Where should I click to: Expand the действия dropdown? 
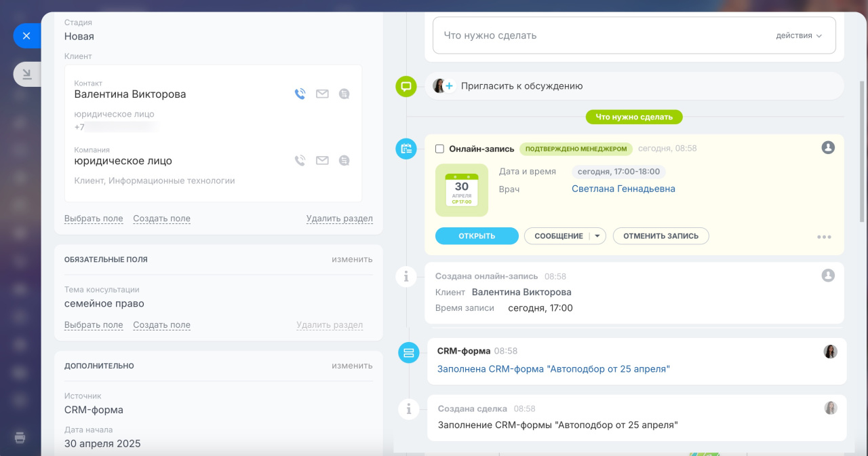[799, 36]
